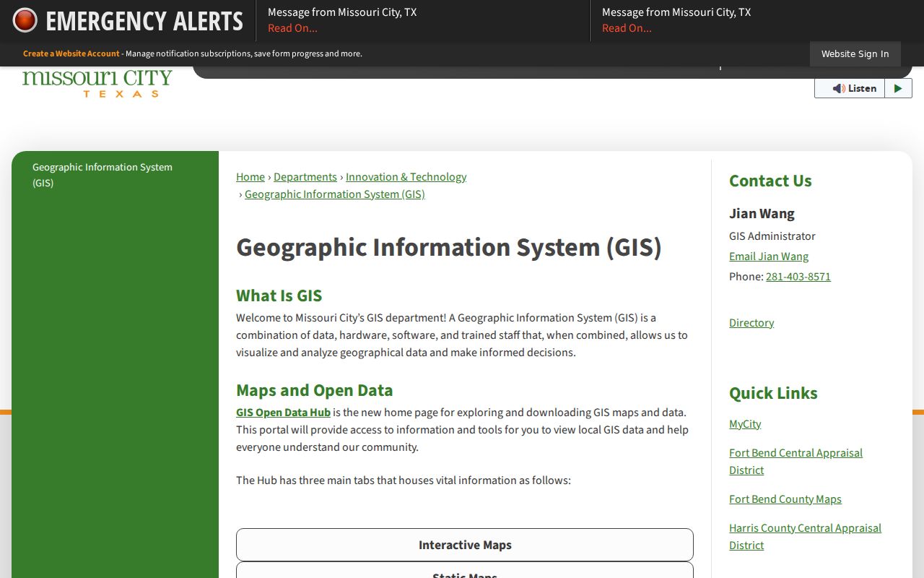Expand the Interactive Maps tab
Screen dimensions: 924x578
click(465, 545)
